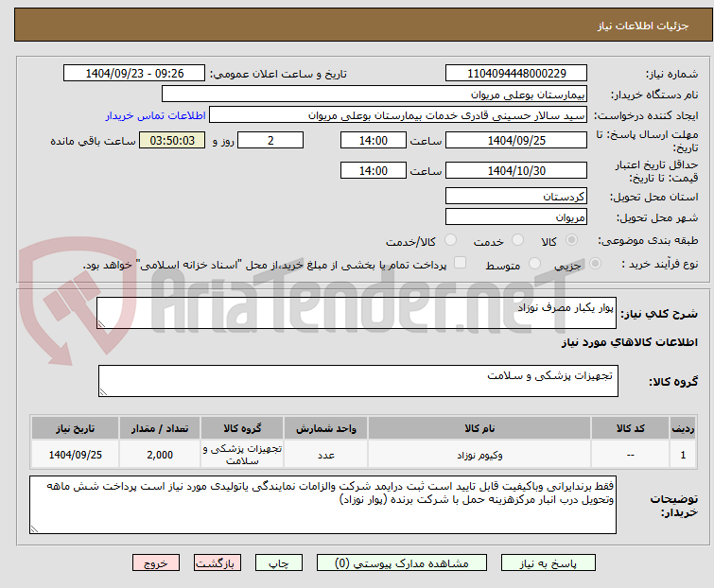Click the واحد شمارش column header
The image size is (714, 588).
326,428
